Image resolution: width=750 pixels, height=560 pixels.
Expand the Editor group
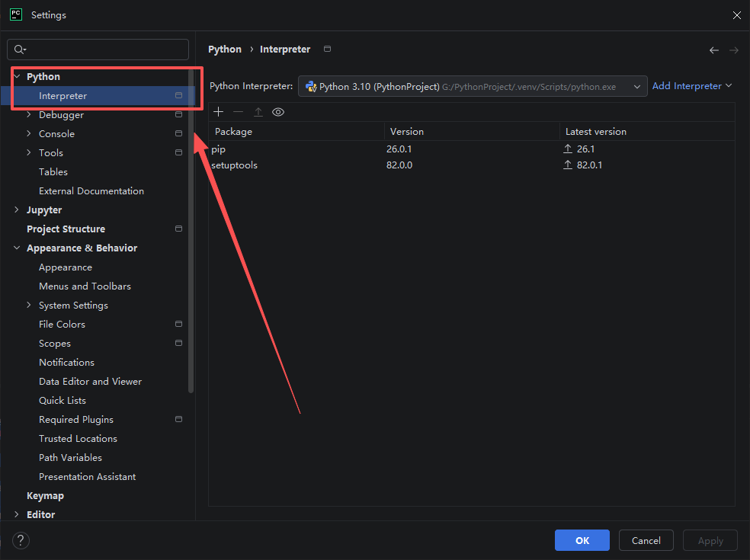coord(17,514)
